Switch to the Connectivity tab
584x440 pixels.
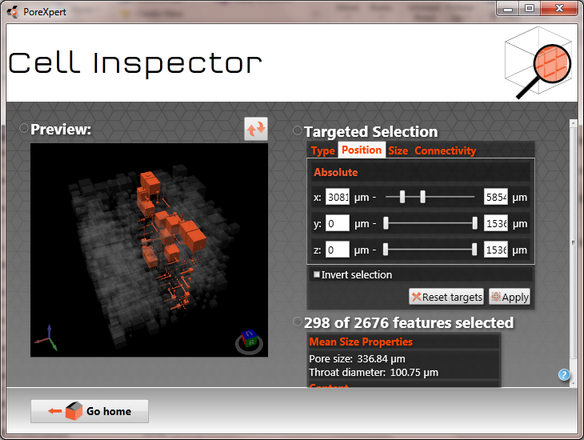[445, 151]
